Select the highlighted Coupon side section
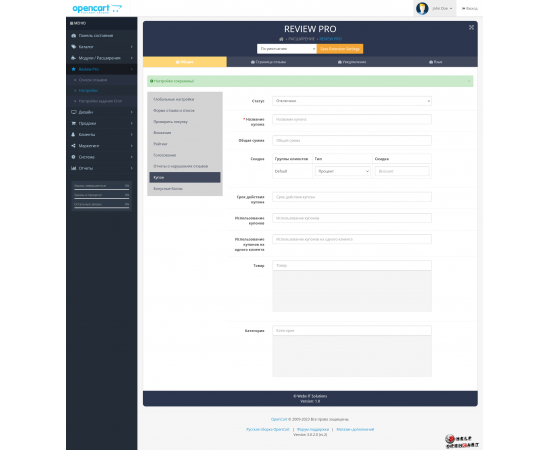The width and height of the screenshot is (550, 450). click(185, 177)
